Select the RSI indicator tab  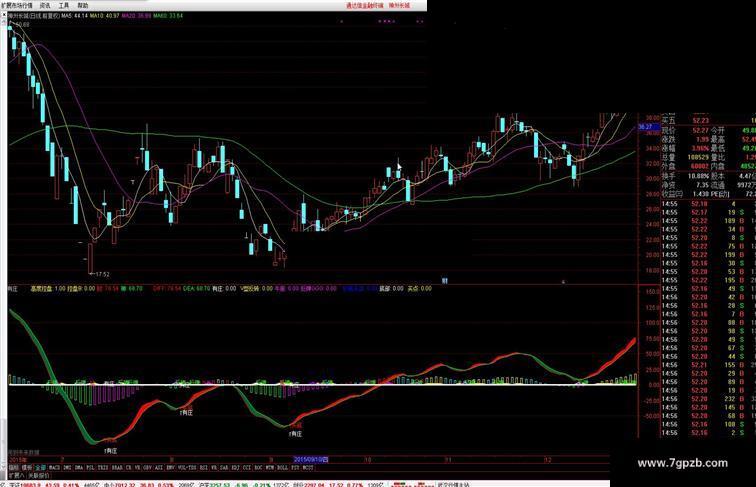click(x=204, y=468)
